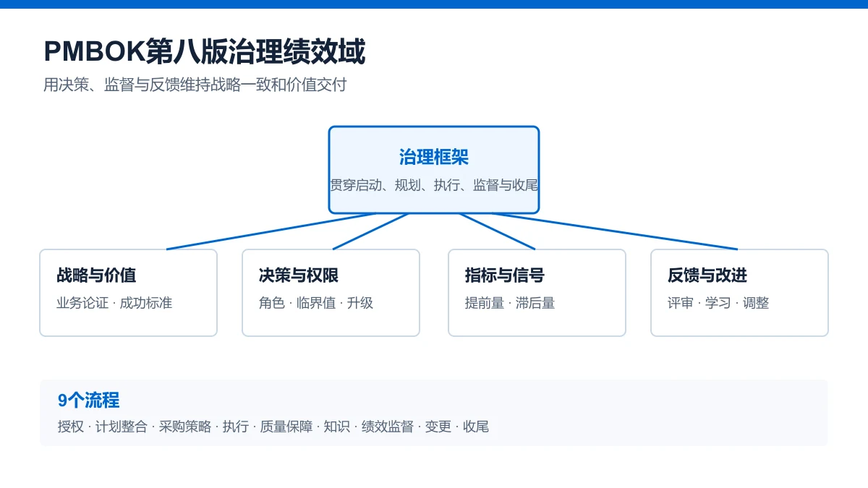This screenshot has height=488, width=868.
Task: Click the 指标与信号 card title
Action: [x=505, y=275]
